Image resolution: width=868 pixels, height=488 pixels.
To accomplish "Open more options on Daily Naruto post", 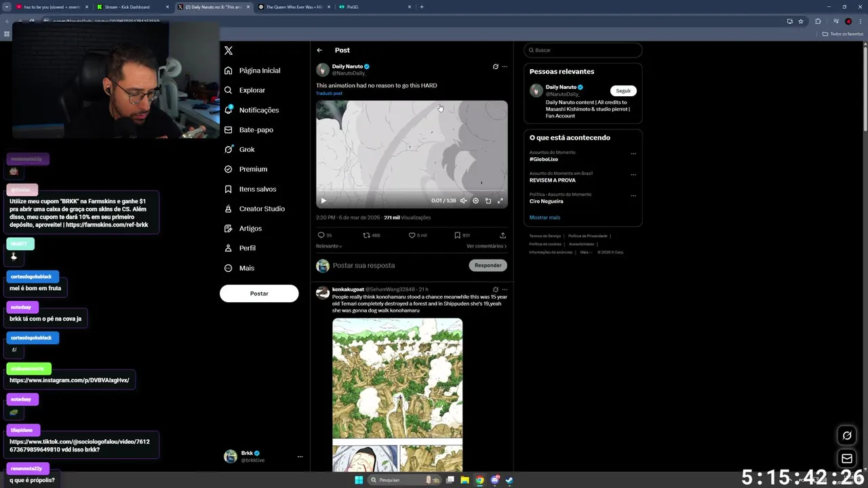I will pos(505,66).
